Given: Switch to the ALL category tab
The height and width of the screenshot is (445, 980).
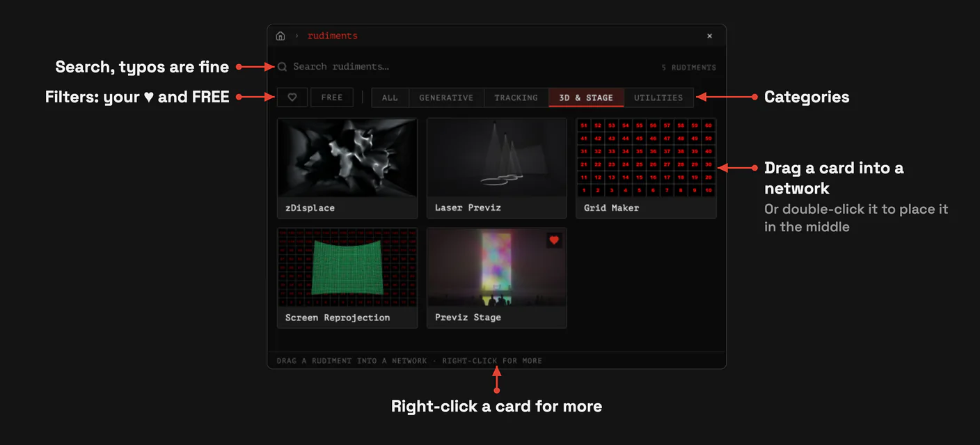Looking at the screenshot, I should point(390,97).
